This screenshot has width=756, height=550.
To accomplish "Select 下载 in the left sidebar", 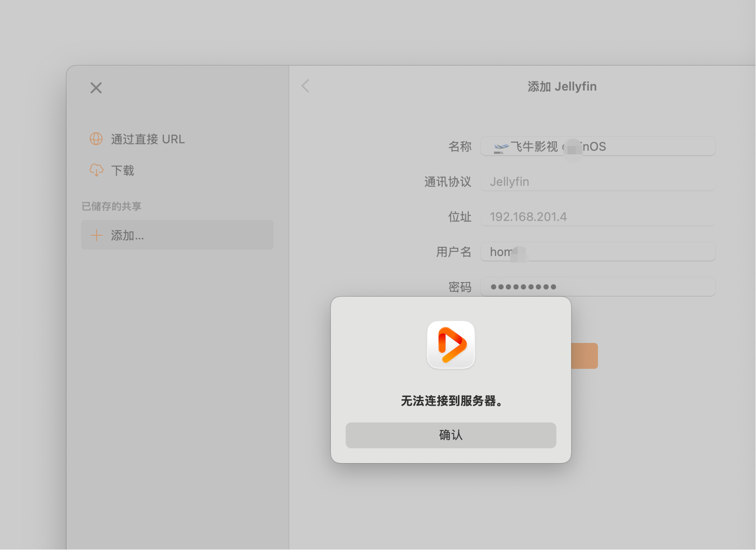I will [122, 170].
